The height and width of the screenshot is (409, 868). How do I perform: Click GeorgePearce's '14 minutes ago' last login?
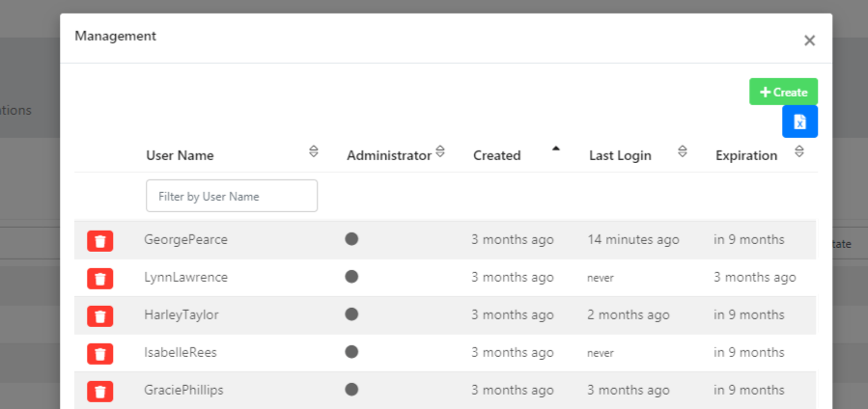(633, 240)
